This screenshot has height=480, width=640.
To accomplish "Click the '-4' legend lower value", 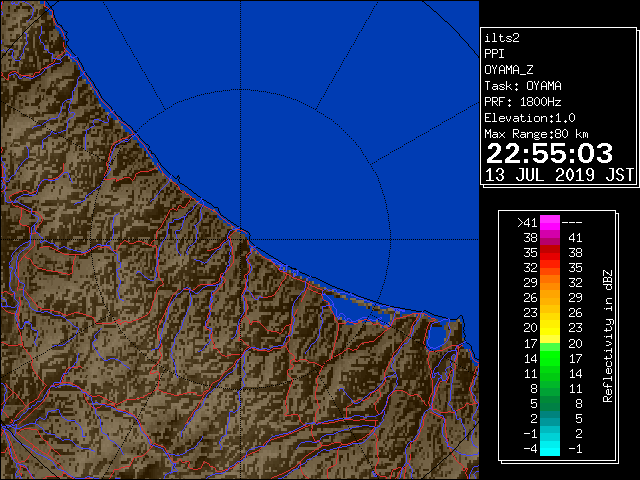I will (x=530, y=449).
